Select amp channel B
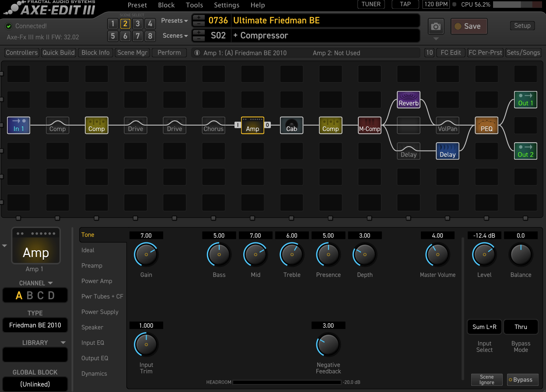This screenshot has width=546, height=392. click(x=30, y=295)
